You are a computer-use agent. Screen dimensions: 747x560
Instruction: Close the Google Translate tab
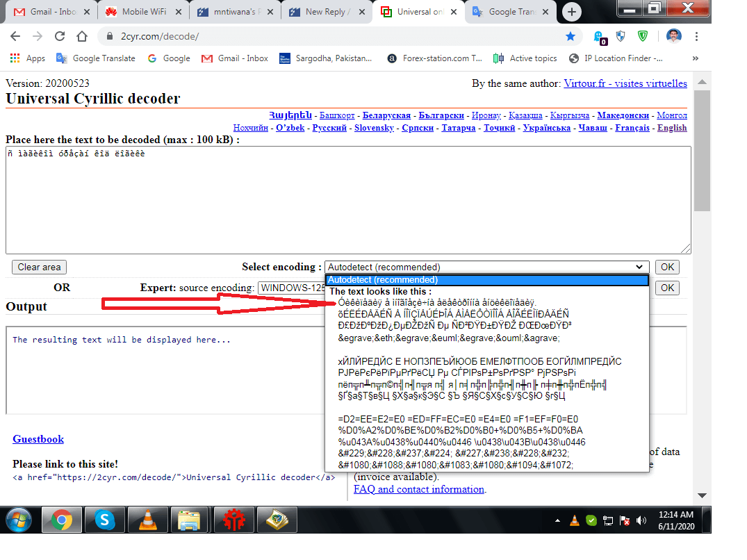pos(545,12)
